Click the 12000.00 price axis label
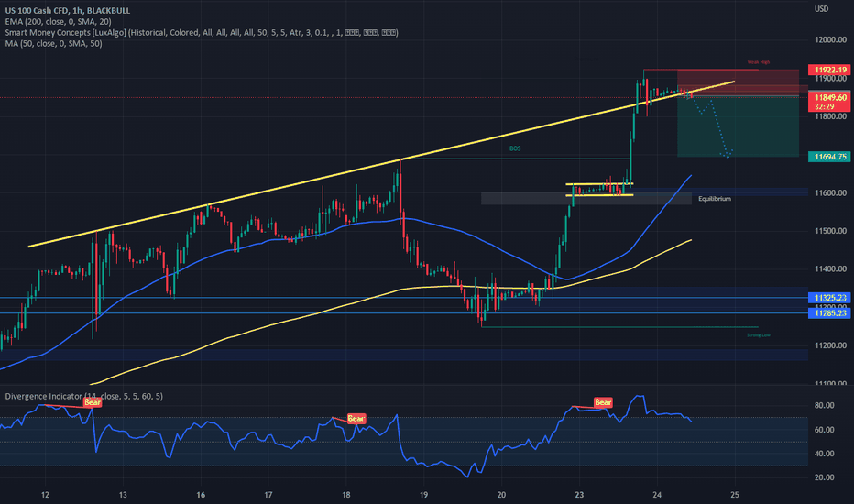 pyautogui.click(x=830, y=39)
